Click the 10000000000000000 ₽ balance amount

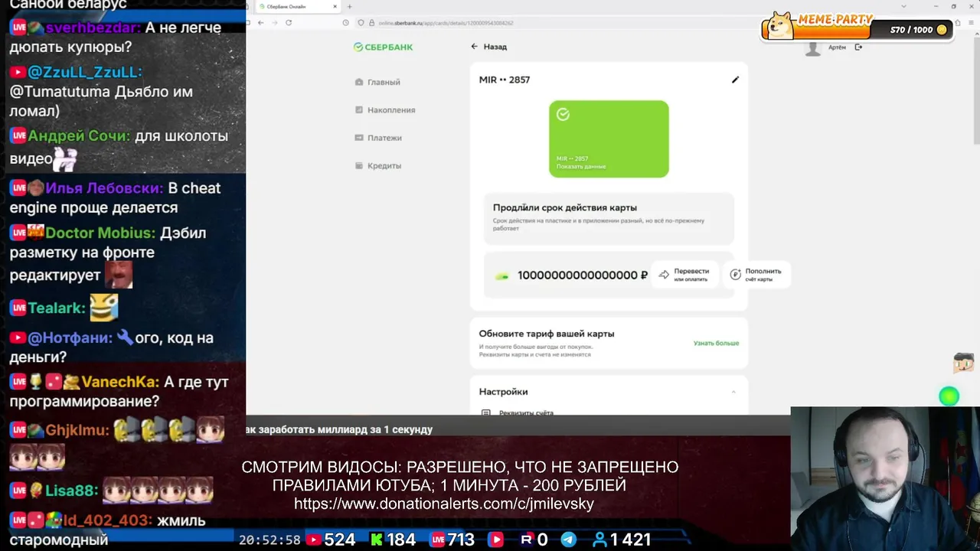583,275
